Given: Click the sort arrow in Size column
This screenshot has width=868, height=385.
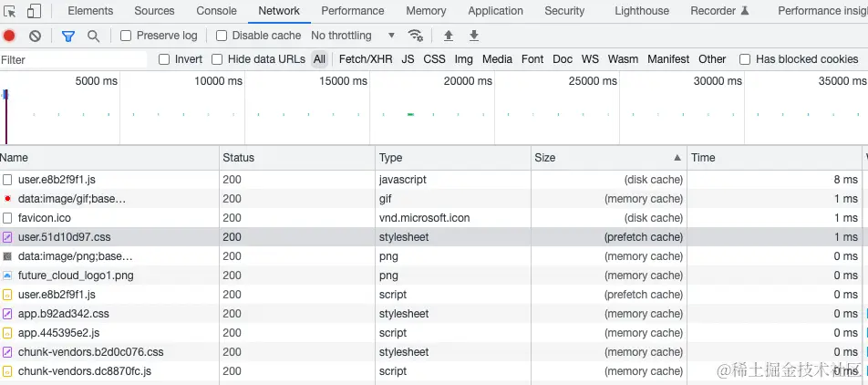Looking at the screenshot, I should (677, 158).
